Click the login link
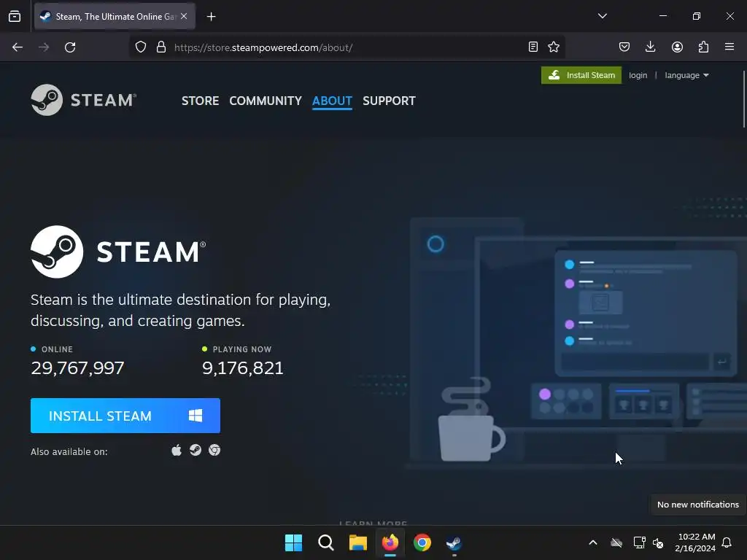Viewport: 747px width, 560px height. 638,75
